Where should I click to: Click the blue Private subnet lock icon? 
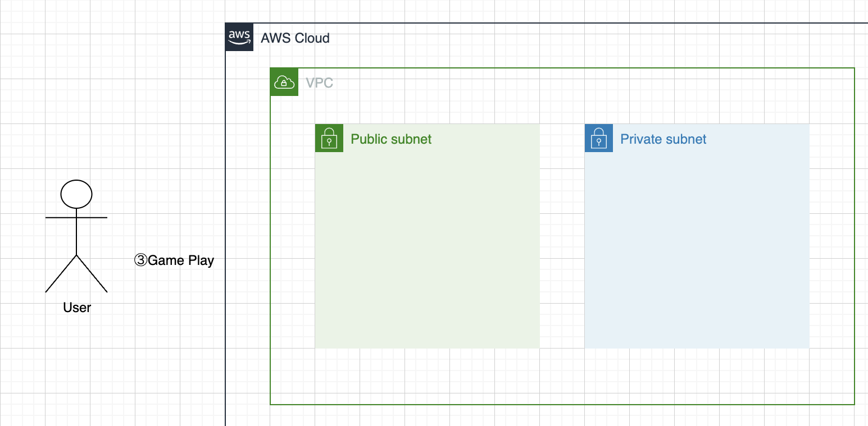[x=599, y=138]
